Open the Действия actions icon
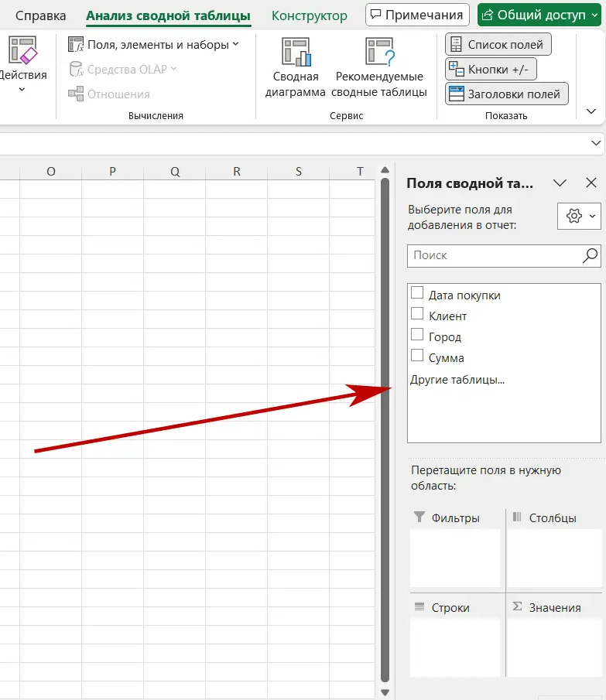606x700 pixels. 22,50
